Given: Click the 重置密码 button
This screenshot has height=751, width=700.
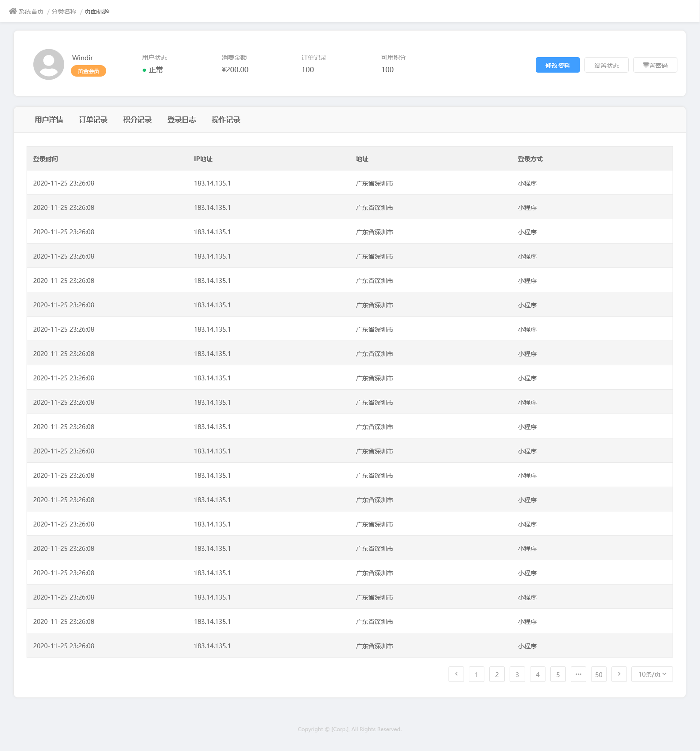Looking at the screenshot, I should [x=655, y=65].
